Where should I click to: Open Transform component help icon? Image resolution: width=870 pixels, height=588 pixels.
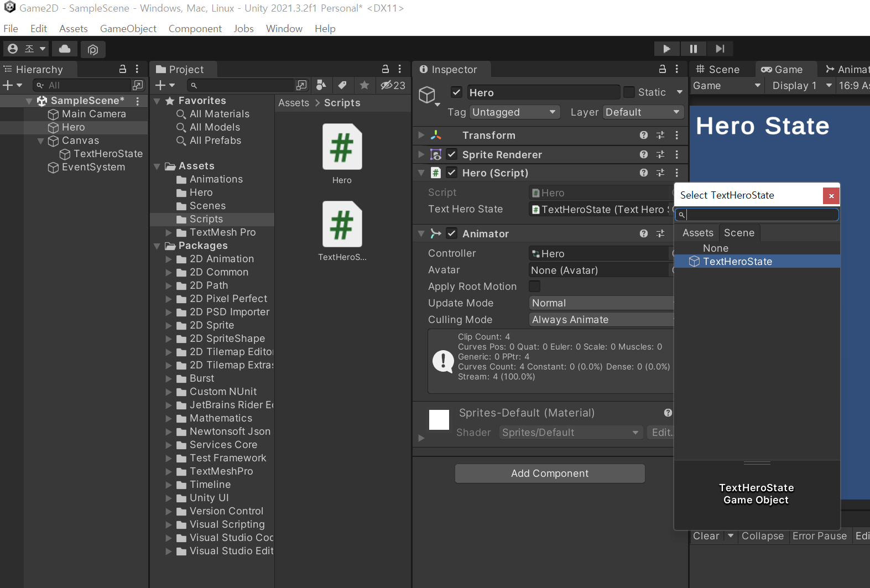pyautogui.click(x=644, y=135)
